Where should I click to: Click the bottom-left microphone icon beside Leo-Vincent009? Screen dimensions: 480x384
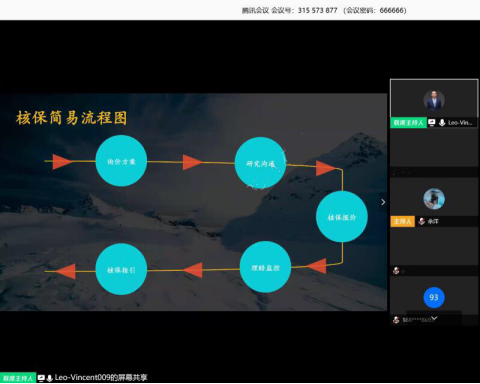(x=49, y=378)
